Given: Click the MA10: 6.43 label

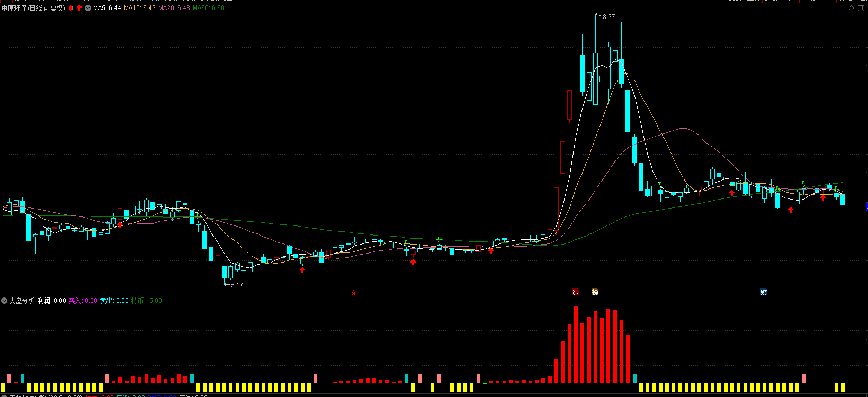Looking at the screenshot, I should (140, 8).
